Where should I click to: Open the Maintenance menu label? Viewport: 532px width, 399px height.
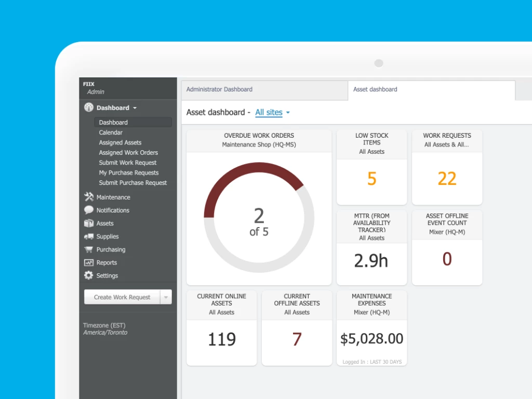113,197
